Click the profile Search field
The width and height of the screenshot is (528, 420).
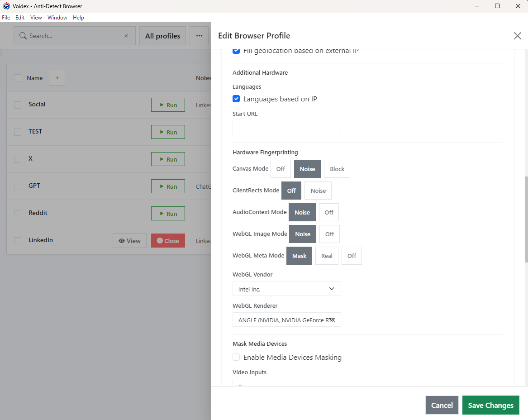pyautogui.click(x=74, y=36)
